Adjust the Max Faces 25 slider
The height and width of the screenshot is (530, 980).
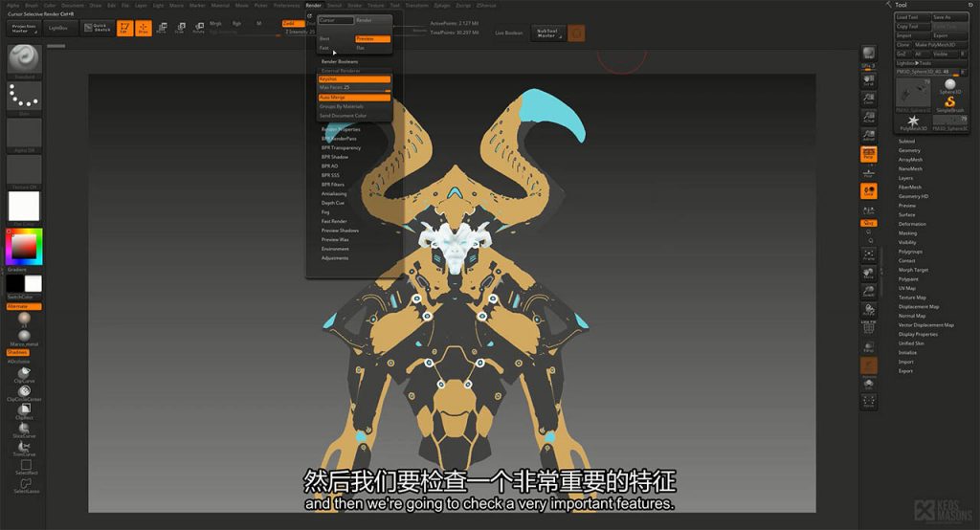[x=354, y=88]
